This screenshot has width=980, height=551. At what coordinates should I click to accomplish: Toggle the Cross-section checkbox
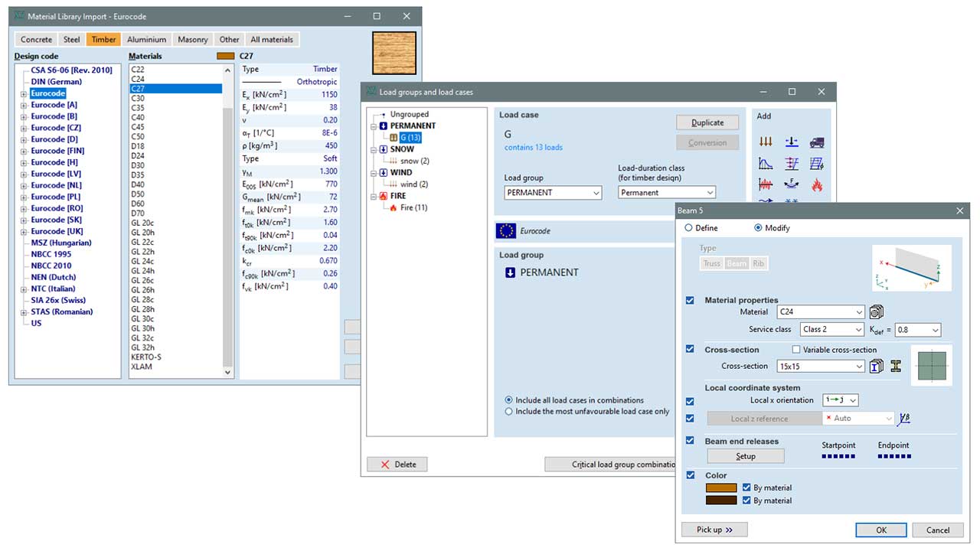[x=691, y=350]
